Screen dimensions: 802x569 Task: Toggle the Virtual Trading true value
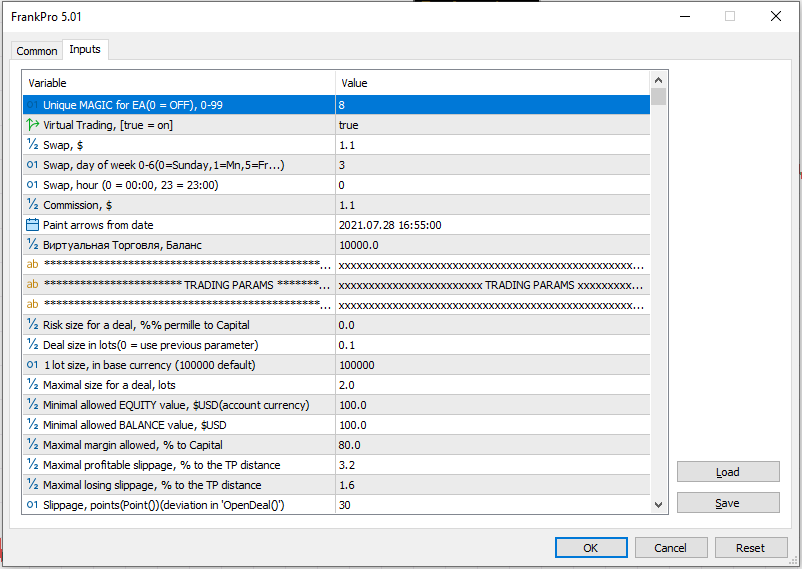pos(492,125)
